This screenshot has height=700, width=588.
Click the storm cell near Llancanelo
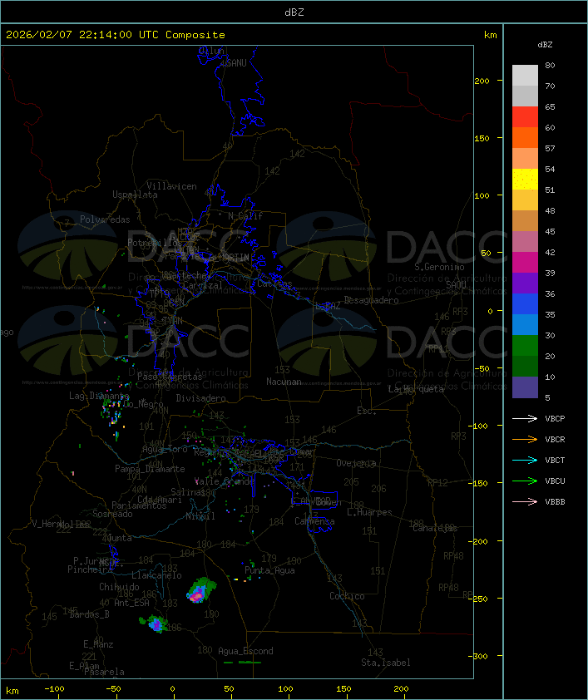click(x=200, y=590)
